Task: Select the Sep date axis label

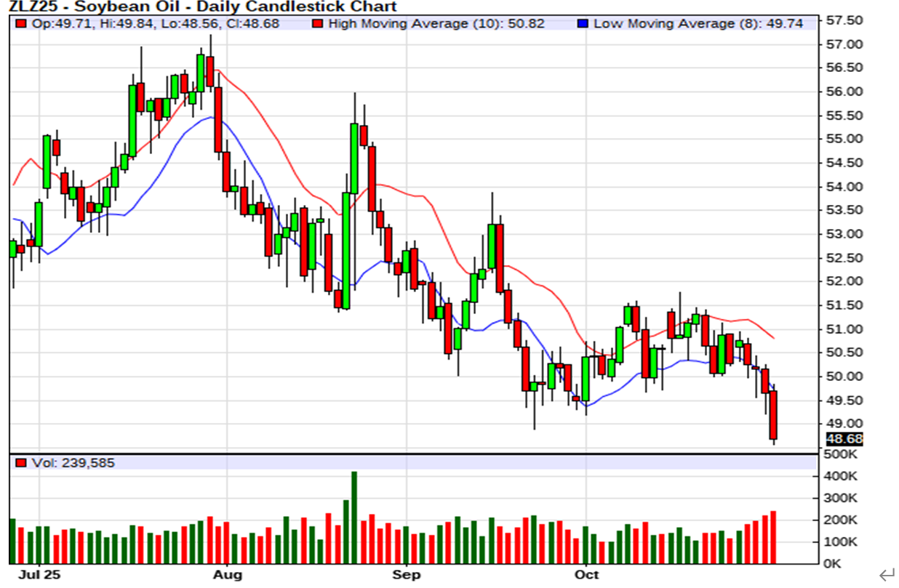Action: click(406, 575)
